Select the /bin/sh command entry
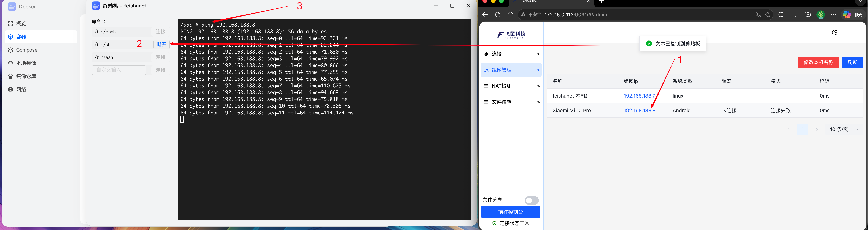 tap(121, 44)
